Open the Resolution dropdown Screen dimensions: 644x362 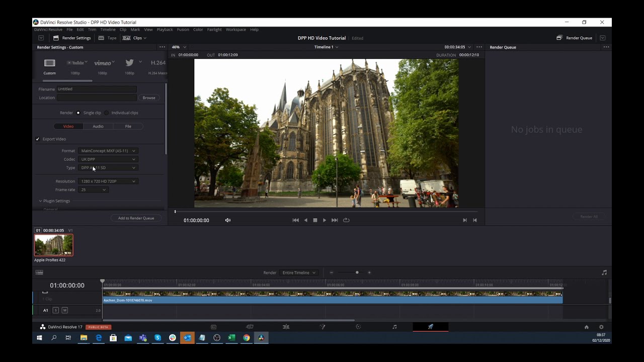[x=108, y=181]
